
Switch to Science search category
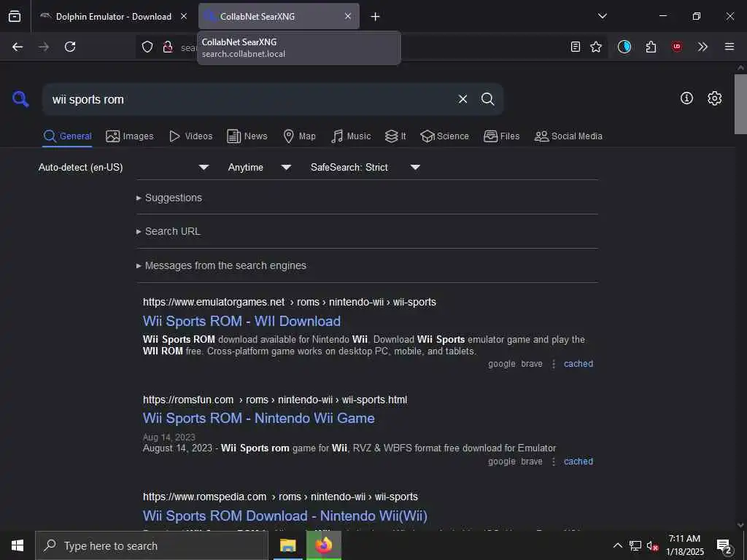tap(444, 136)
